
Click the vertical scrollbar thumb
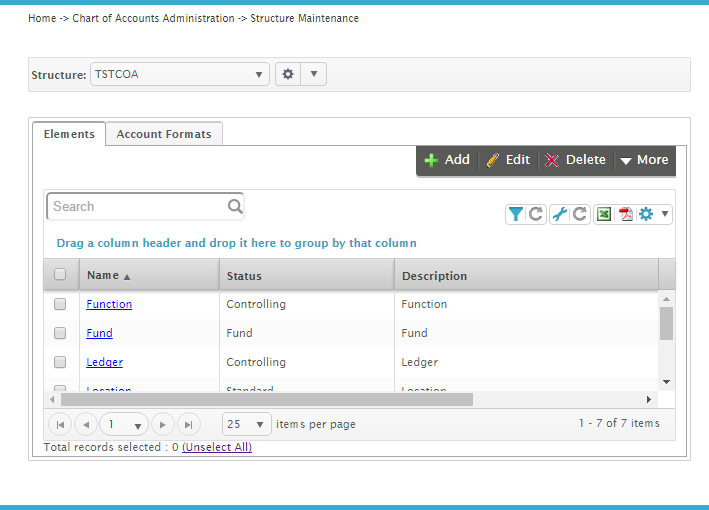pos(666,323)
